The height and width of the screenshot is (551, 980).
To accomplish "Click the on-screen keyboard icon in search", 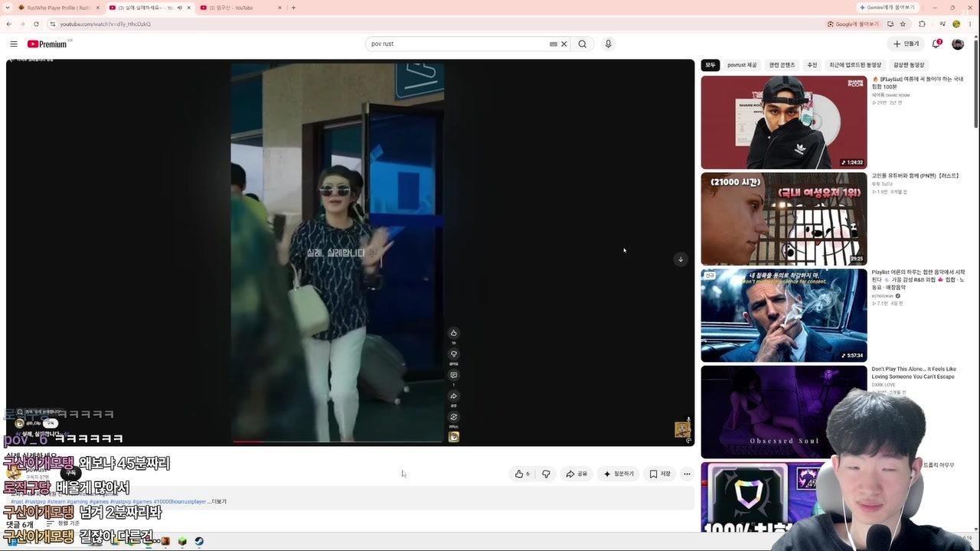I will pyautogui.click(x=554, y=44).
